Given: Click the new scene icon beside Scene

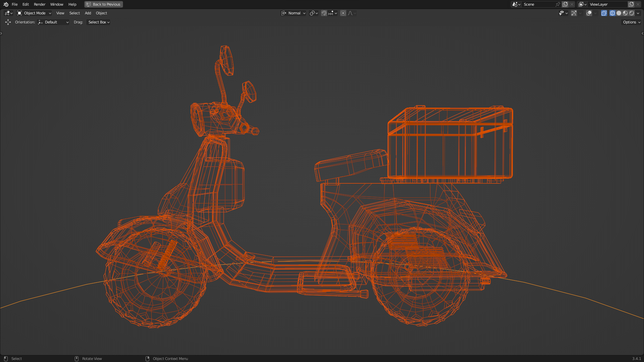Looking at the screenshot, I should [x=565, y=4].
